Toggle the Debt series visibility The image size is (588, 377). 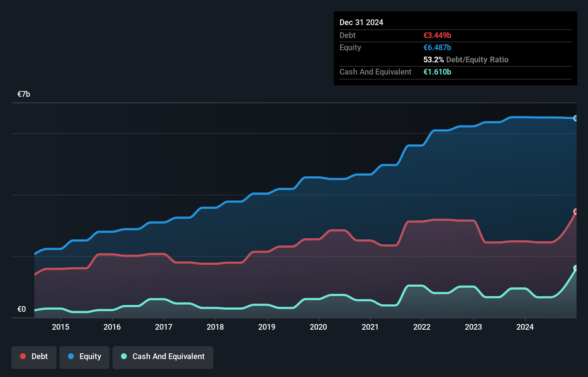tap(34, 357)
